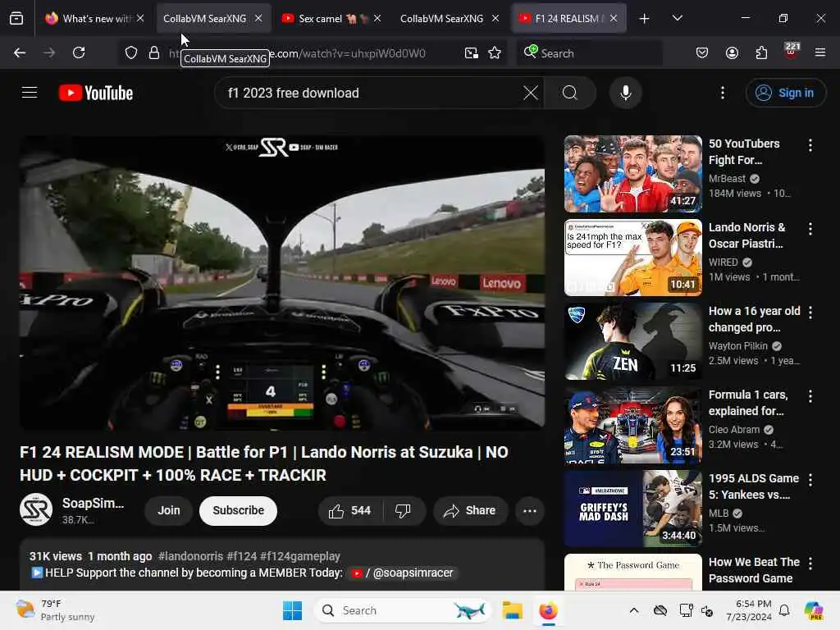840x630 pixels.
Task: Open the #f124gameplay hashtag link
Action: point(300,556)
